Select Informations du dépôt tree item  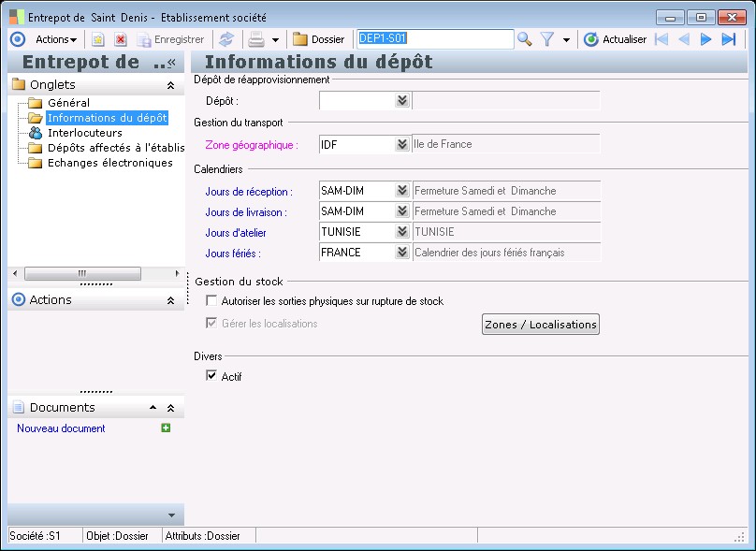pyautogui.click(x=107, y=118)
